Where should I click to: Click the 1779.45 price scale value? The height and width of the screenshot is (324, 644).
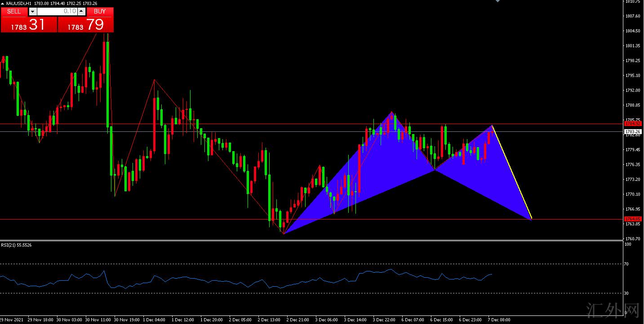pyautogui.click(x=633, y=150)
